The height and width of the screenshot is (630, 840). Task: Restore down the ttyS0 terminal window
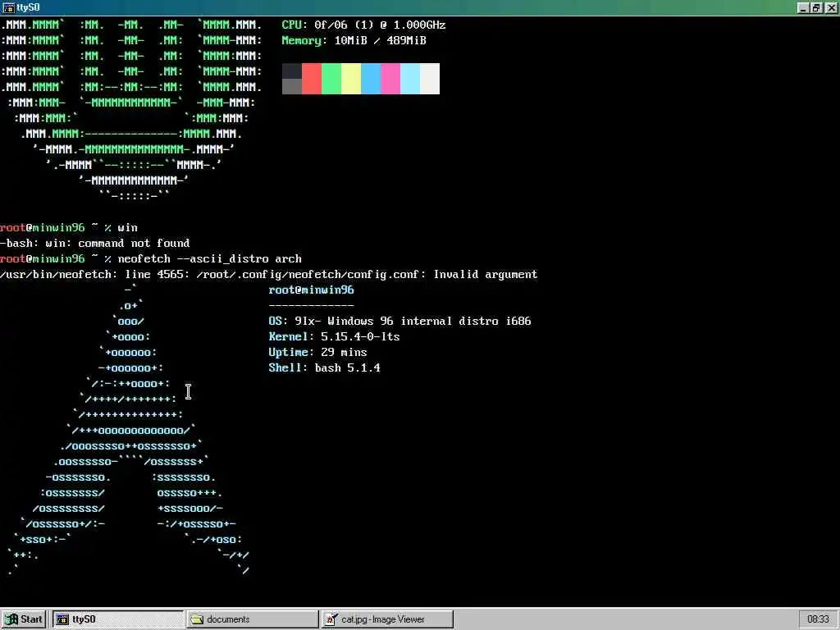(816, 7)
